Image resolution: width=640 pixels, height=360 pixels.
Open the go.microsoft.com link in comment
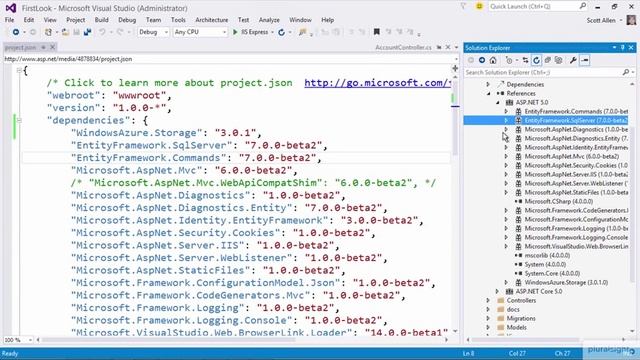pos(378,83)
